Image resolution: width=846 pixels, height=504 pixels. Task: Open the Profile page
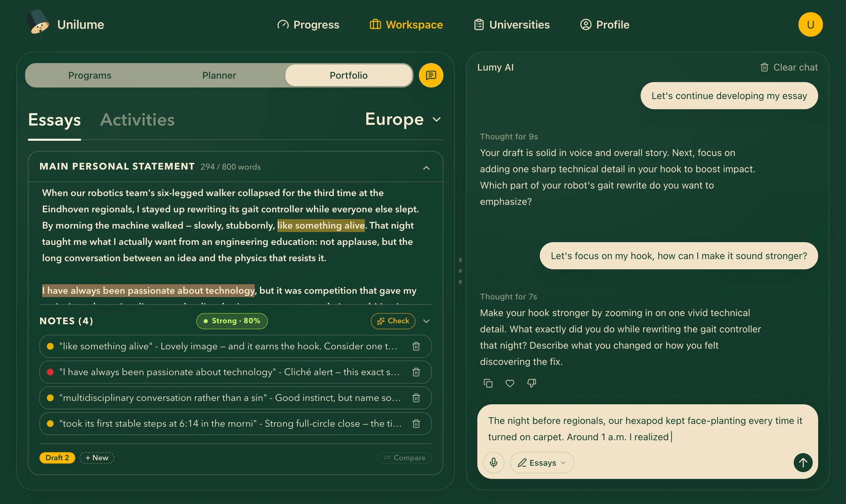click(605, 24)
